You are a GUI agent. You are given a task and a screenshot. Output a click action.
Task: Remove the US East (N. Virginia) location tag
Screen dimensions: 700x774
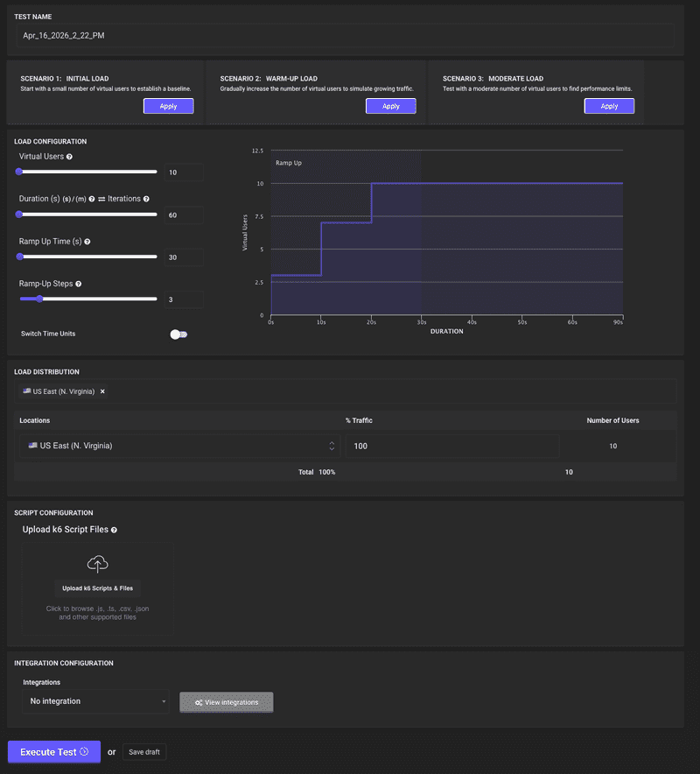tap(102, 391)
